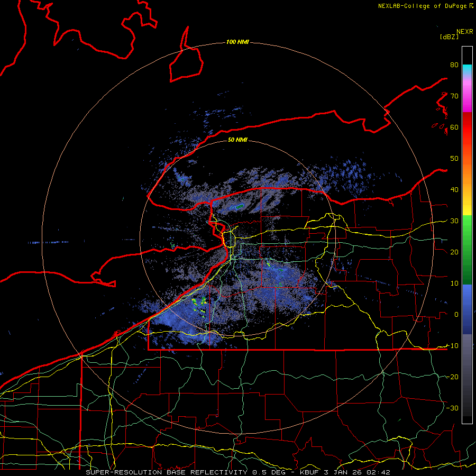Click the NEXR label above the color scale
476x476 pixels.
tap(464, 32)
